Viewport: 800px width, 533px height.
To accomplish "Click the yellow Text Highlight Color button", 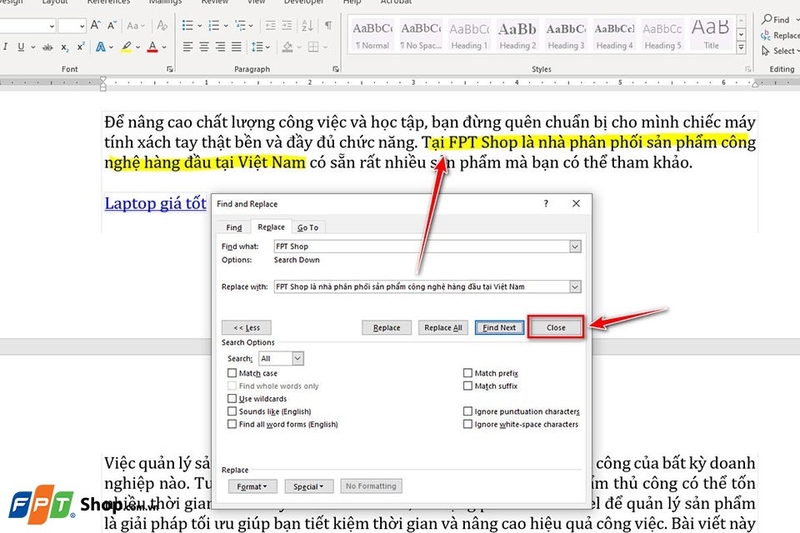I will tap(127, 47).
